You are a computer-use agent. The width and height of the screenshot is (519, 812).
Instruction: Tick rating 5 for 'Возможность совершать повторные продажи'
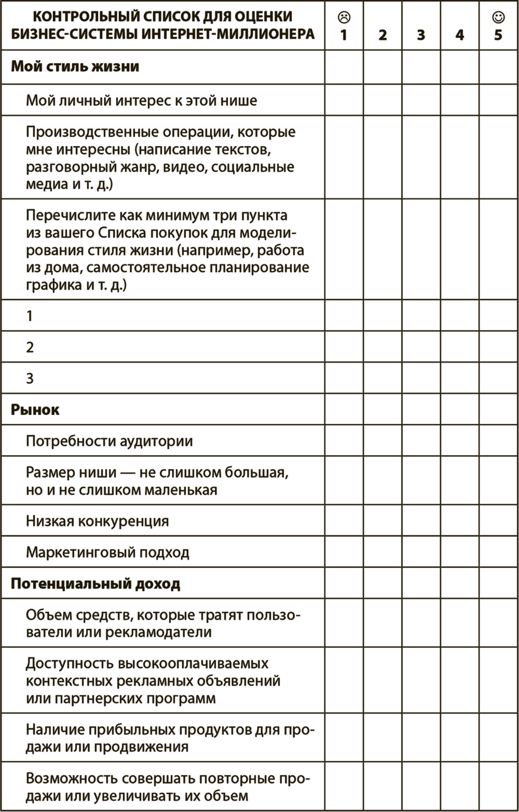coord(498,786)
